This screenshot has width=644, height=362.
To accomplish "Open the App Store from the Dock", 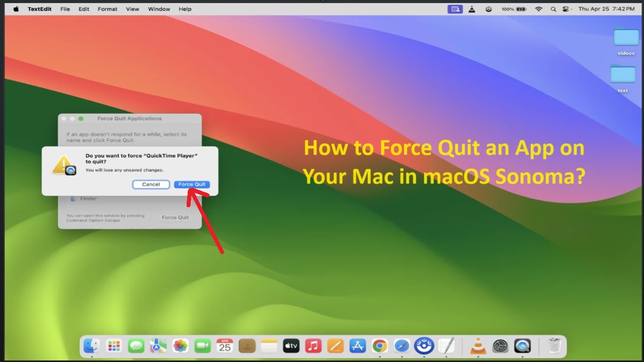I will pyautogui.click(x=358, y=346).
